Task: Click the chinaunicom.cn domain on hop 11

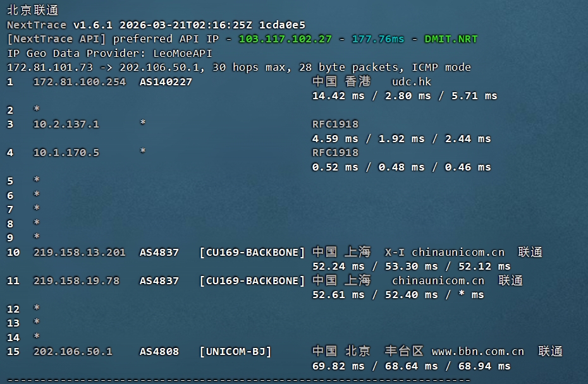Action: pyautogui.click(x=438, y=281)
